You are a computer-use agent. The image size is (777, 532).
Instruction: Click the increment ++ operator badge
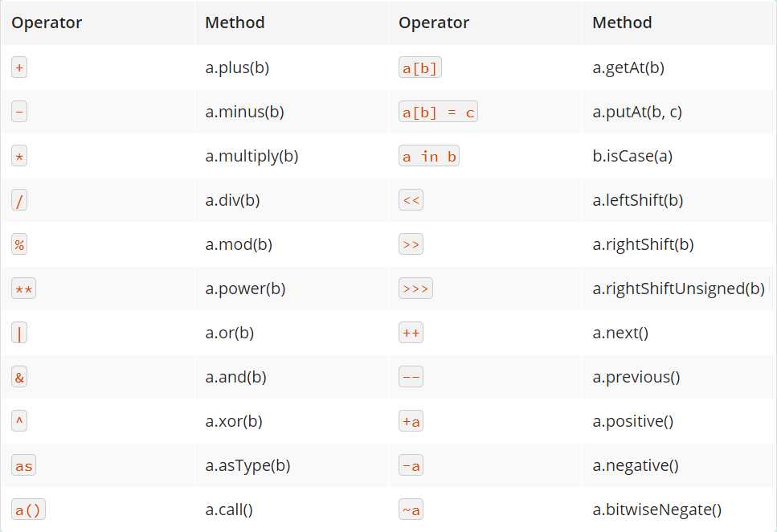(x=411, y=333)
